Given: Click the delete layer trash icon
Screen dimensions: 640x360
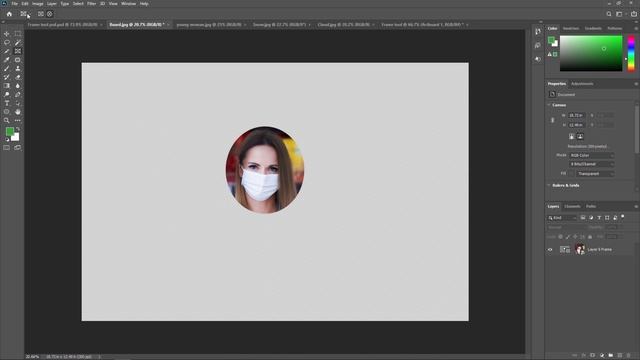Looking at the screenshot, I should [629, 356].
